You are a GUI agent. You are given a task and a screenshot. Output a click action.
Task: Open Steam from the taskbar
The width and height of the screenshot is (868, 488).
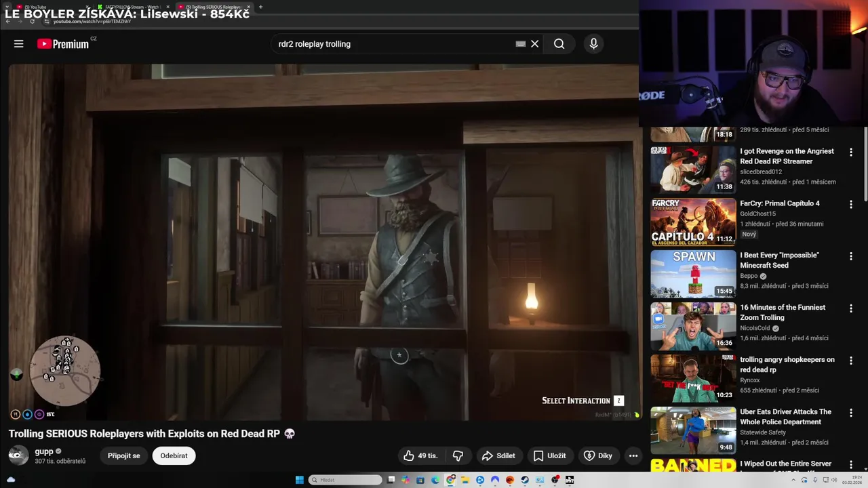click(525, 480)
